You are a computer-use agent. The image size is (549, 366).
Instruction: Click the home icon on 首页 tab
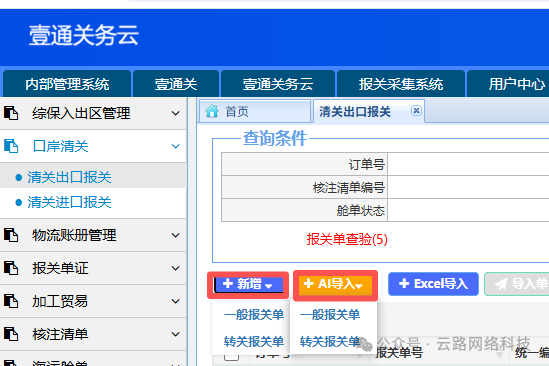coord(212,111)
